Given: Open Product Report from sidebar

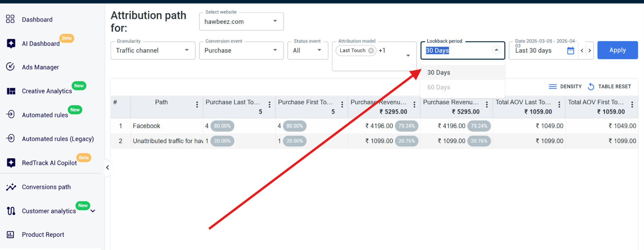Looking at the screenshot, I should pos(43,235).
